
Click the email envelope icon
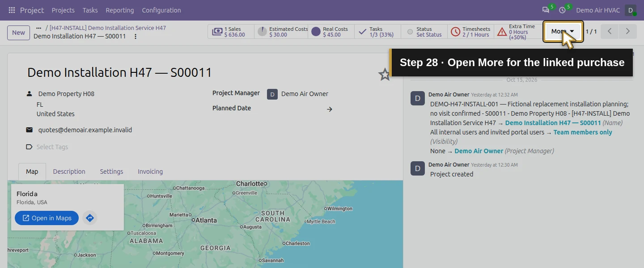[x=30, y=130]
